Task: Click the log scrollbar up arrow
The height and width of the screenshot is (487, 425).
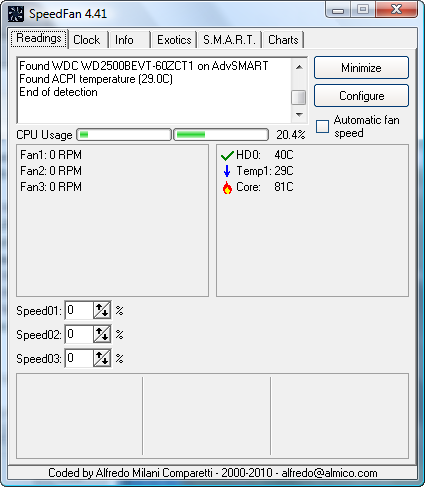Action: (299, 67)
